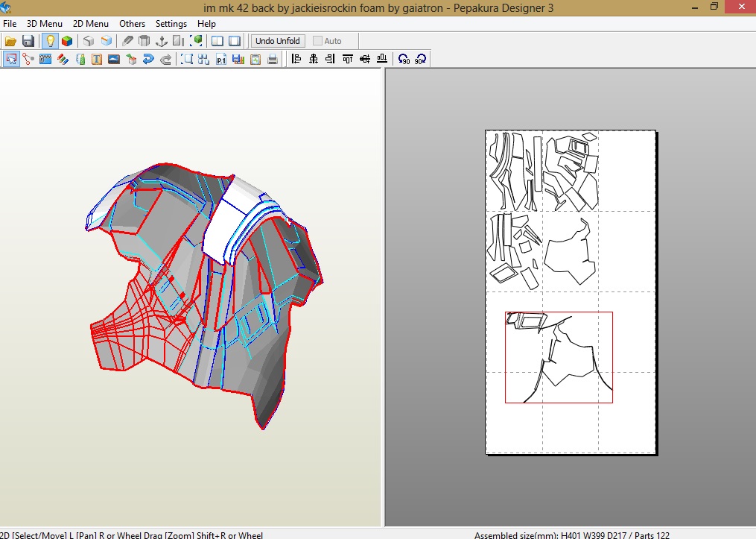Click the blue floppy disk with colored bars icon

coord(238,60)
